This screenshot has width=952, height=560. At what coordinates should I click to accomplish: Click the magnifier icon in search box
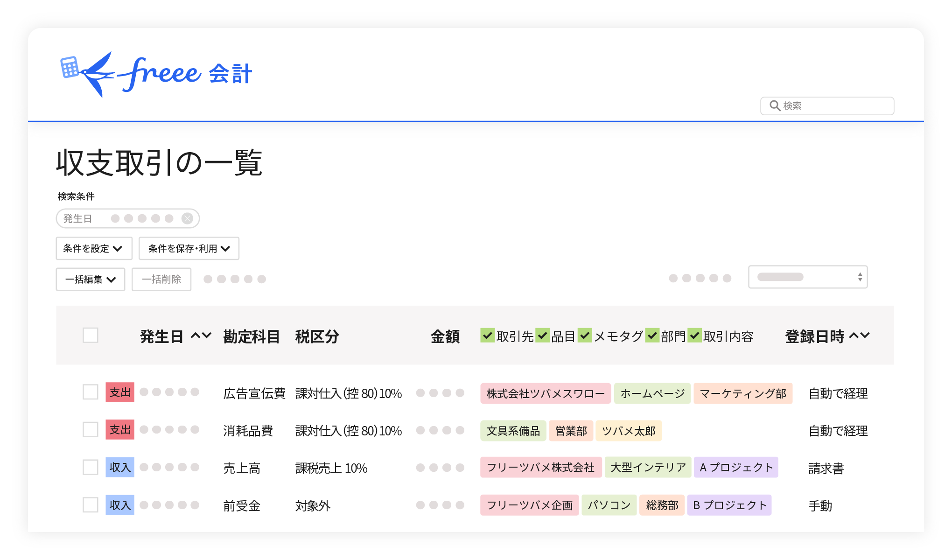pyautogui.click(x=775, y=106)
